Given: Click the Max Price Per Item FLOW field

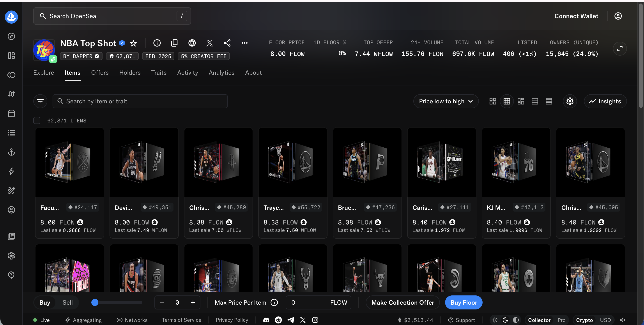Looking at the screenshot, I should pos(318,302).
